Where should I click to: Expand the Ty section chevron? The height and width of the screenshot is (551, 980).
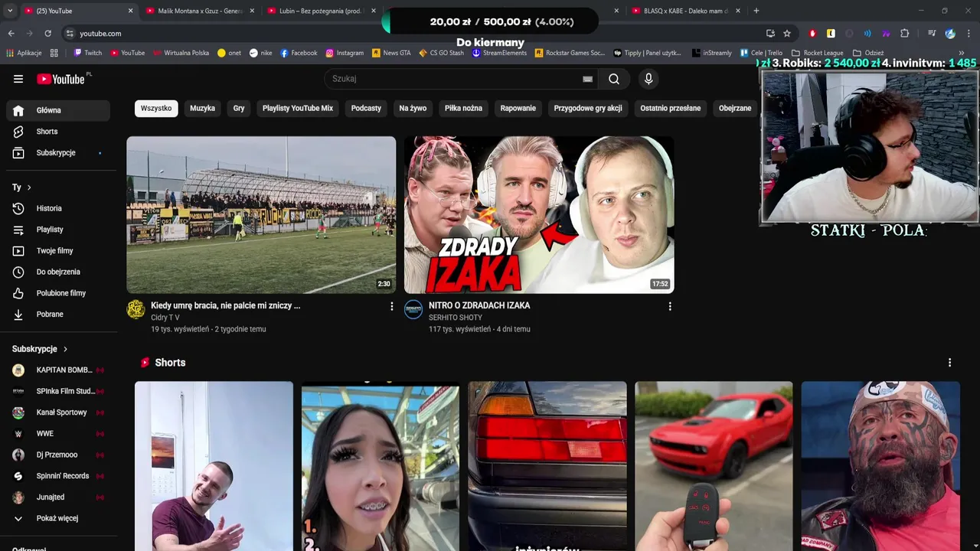point(29,187)
